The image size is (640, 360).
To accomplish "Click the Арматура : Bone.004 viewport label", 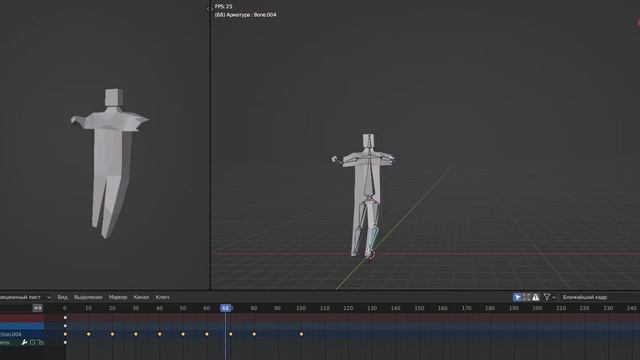I will (245, 15).
